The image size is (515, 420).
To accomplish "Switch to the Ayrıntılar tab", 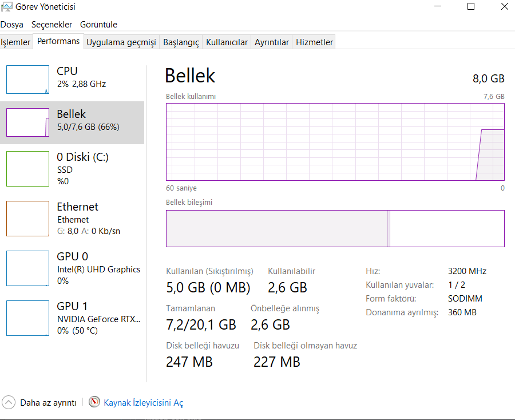I will pyautogui.click(x=272, y=42).
